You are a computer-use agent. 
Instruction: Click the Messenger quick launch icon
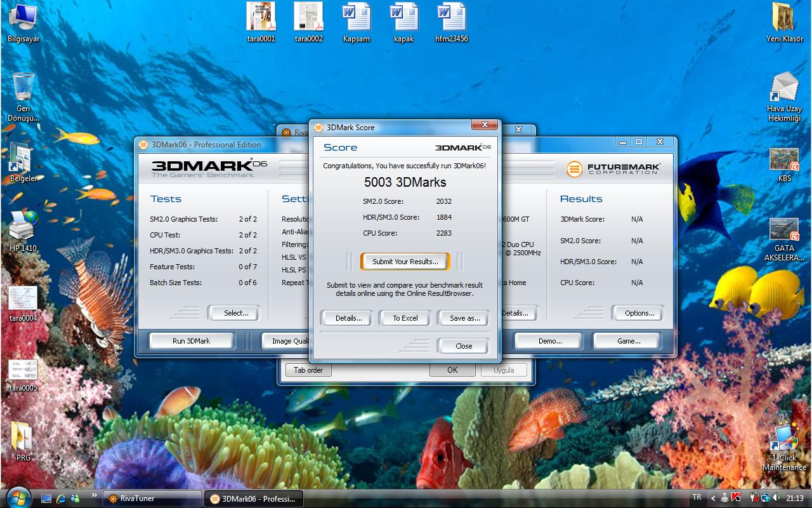tap(76, 498)
